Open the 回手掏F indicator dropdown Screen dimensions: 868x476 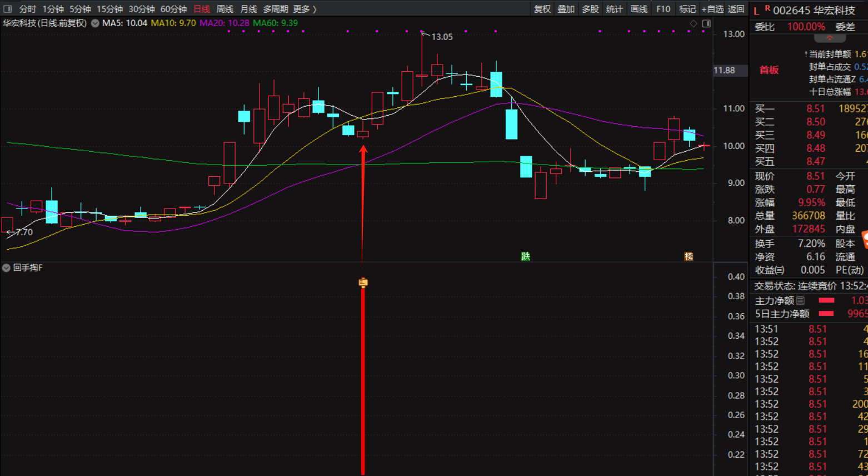6,268
